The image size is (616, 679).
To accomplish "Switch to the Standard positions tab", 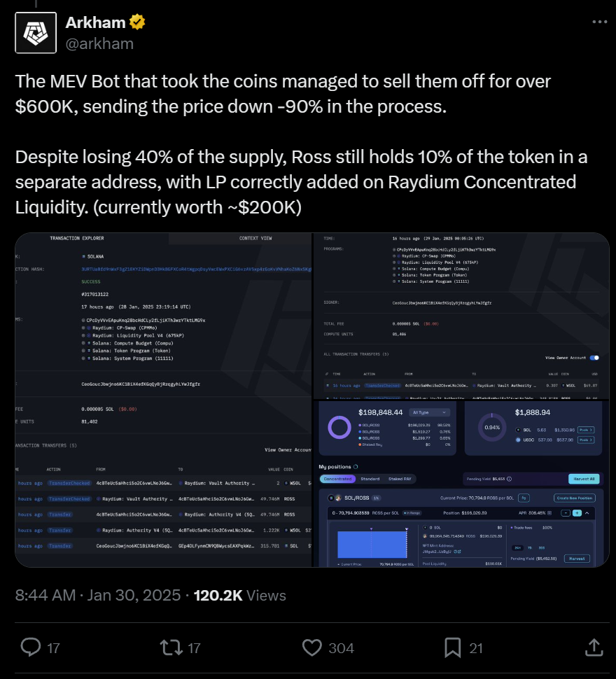I will point(370,479).
